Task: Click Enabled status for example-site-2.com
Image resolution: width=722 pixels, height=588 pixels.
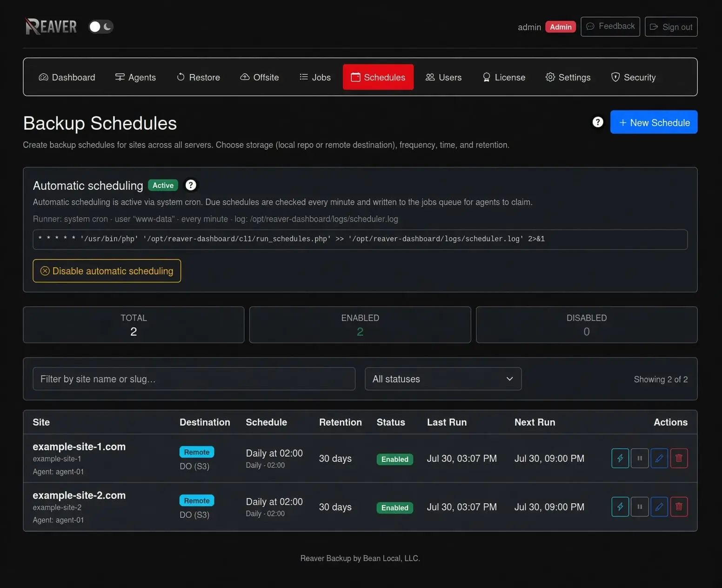Action: coord(394,508)
